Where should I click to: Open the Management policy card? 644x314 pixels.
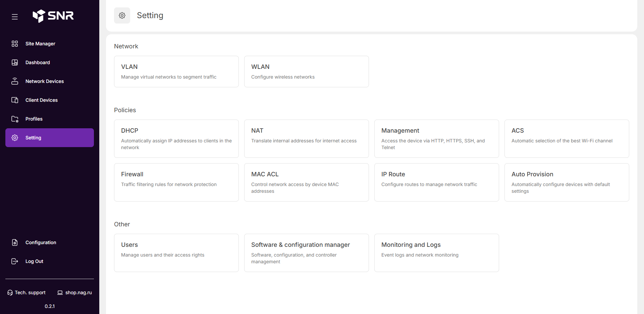[437, 139]
